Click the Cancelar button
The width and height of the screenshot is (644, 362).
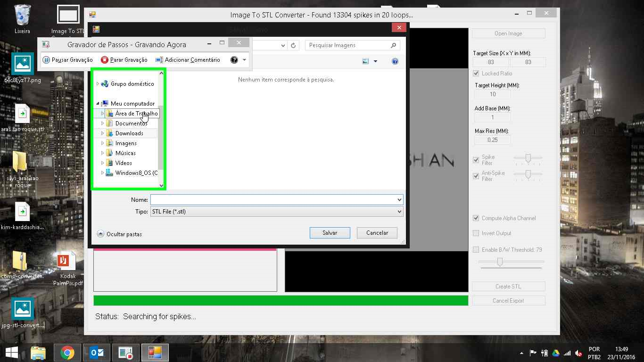(x=377, y=233)
